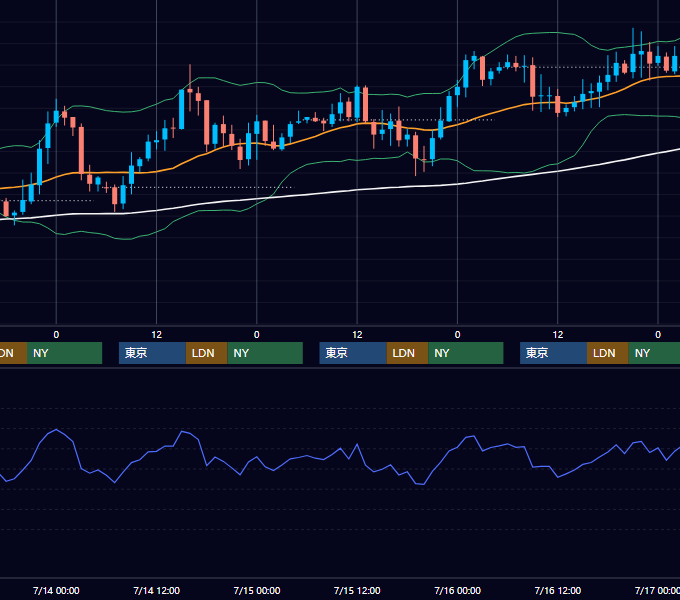Screen dimensions: 680x600
Task: Click the 7/16 12:00 date label
Action: (x=558, y=590)
